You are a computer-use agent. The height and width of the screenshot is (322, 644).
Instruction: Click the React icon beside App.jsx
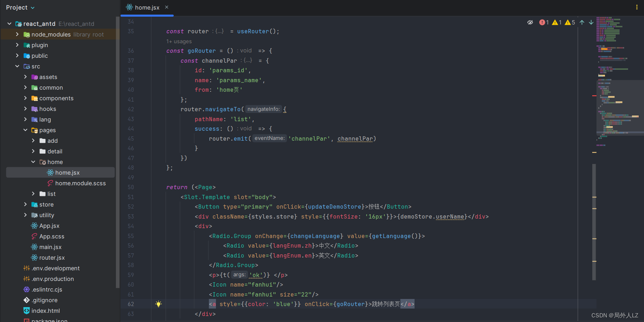34,226
